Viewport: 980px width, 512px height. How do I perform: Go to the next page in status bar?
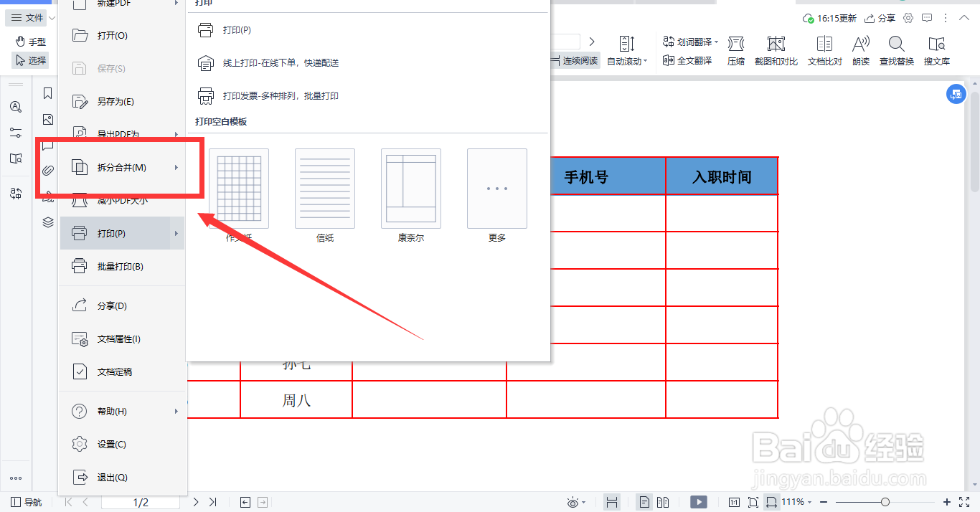196,503
